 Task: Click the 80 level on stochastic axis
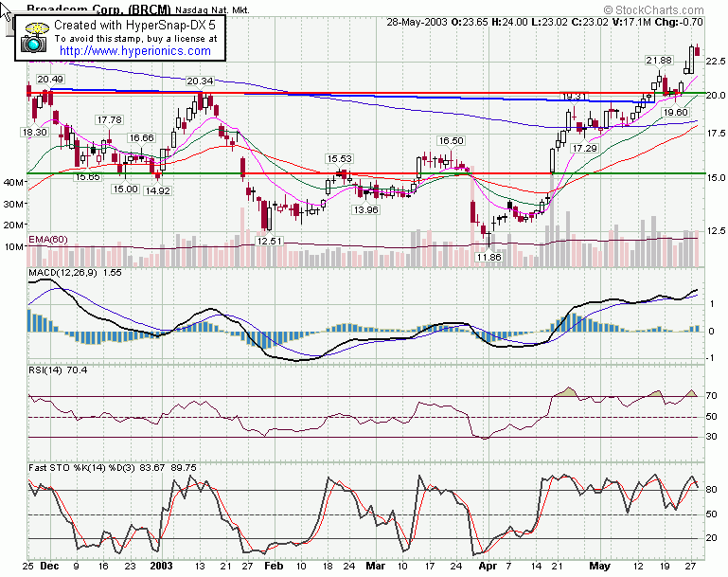[711, 490]
